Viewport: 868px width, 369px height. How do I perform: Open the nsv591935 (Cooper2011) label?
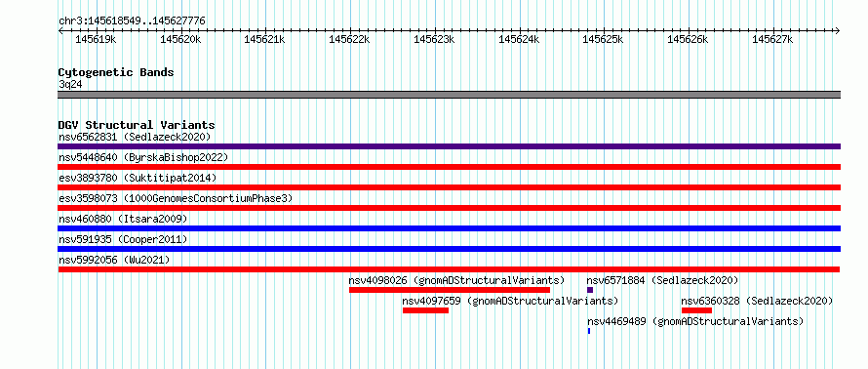click(123, 239)
